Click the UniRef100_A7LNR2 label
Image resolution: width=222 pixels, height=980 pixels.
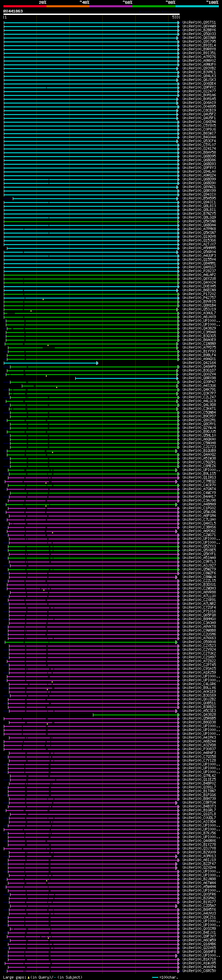(x=199, y=604)
